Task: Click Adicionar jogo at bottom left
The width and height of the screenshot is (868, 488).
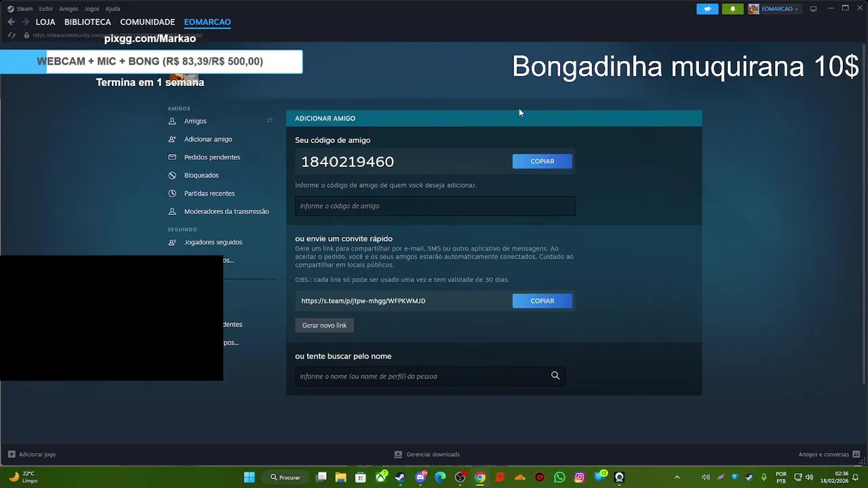Action: click(x=32, y=454)
